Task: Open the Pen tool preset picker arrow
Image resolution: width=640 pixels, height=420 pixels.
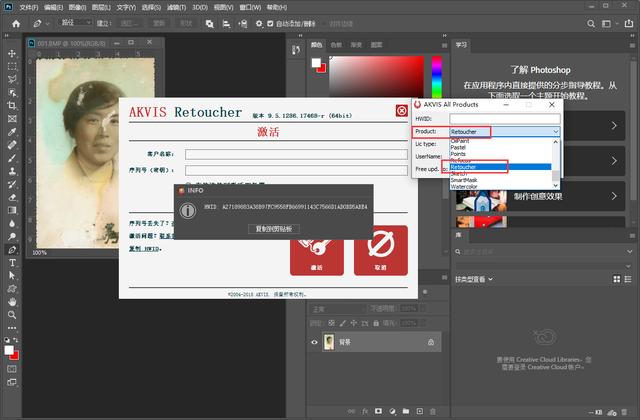Action: 47,24
